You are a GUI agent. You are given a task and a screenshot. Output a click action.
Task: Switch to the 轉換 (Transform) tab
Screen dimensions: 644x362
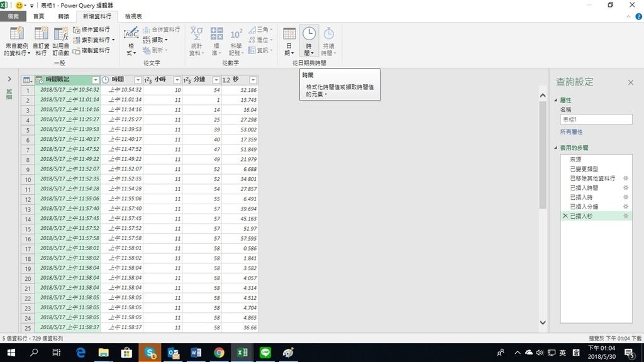pos(64,16)
